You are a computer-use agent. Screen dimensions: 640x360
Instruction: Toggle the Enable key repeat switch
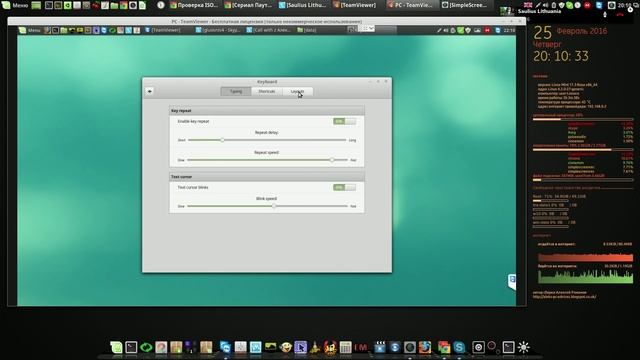tap(344, 121)
